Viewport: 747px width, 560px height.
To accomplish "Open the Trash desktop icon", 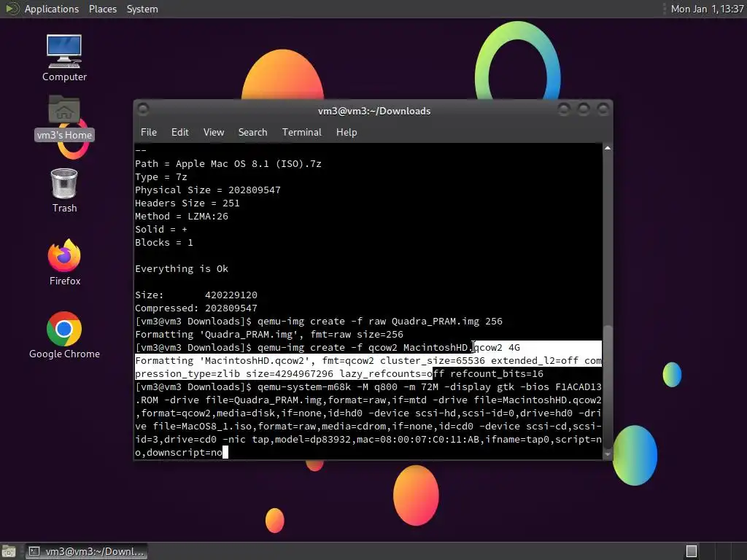I will [x=64, y=190].
